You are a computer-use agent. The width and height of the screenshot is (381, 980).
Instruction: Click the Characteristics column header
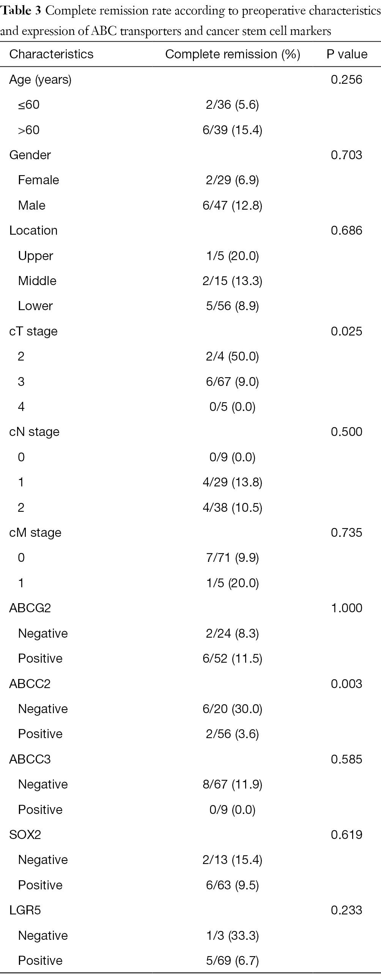coord(51,54)
